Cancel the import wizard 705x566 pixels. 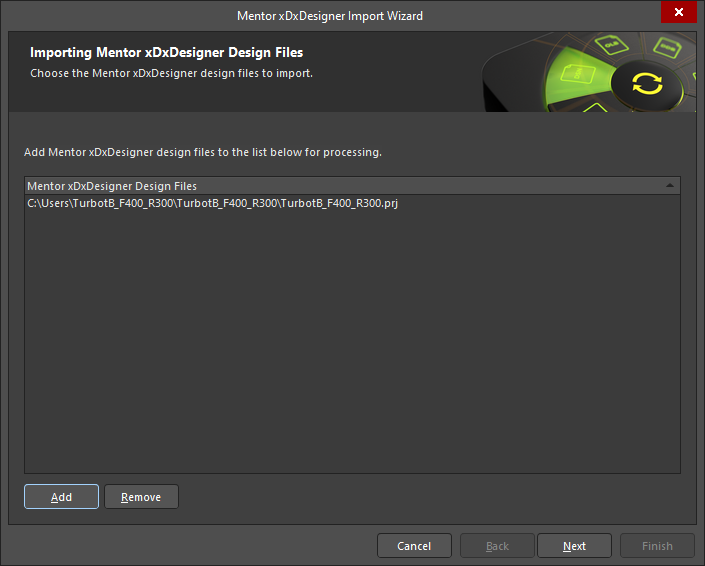(414, 546)
